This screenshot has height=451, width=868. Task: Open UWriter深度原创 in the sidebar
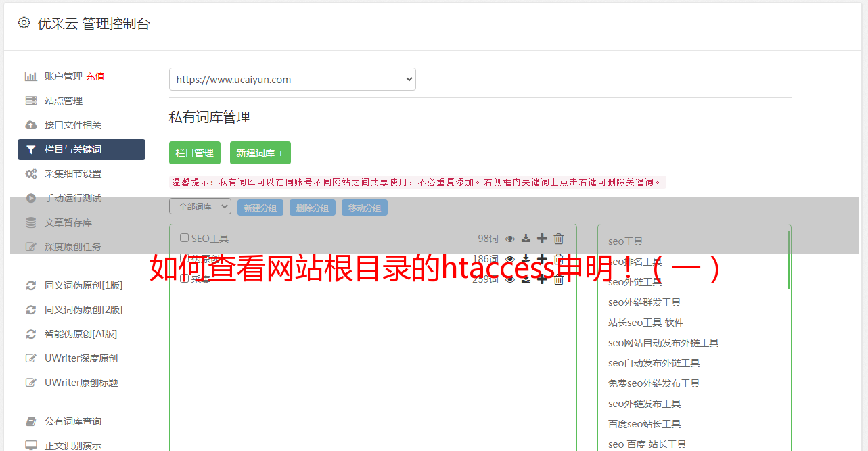(81, 358)
